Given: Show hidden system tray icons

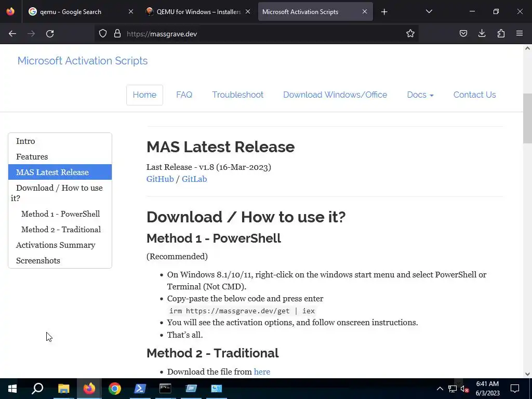Looking at the screenshot, I should tap(440, 389).
